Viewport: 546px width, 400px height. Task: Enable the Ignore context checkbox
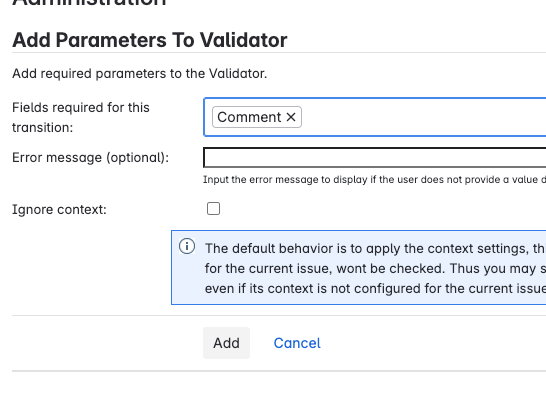click(x=213, y=209)
